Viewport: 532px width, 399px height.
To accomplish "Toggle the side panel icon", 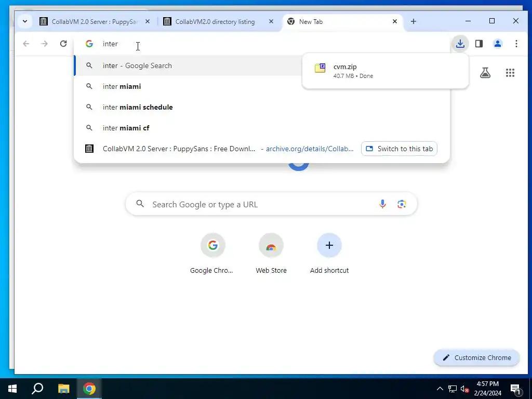I will click(478, 44).
